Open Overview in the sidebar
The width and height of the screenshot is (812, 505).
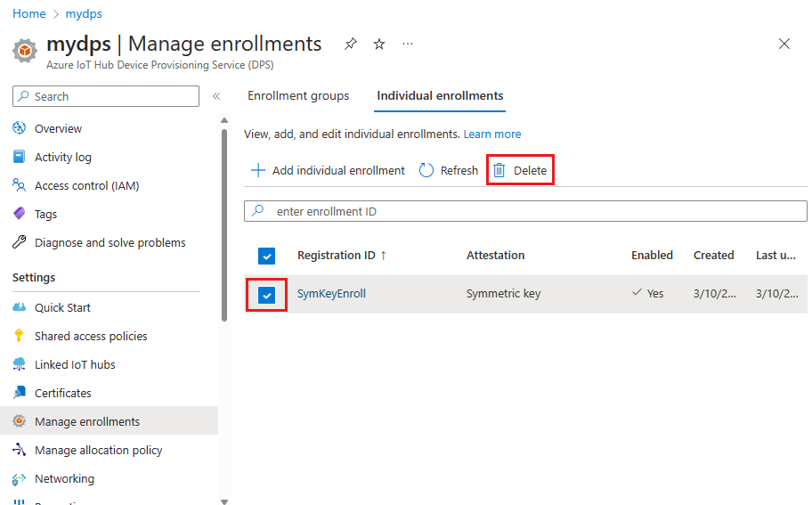58,128
